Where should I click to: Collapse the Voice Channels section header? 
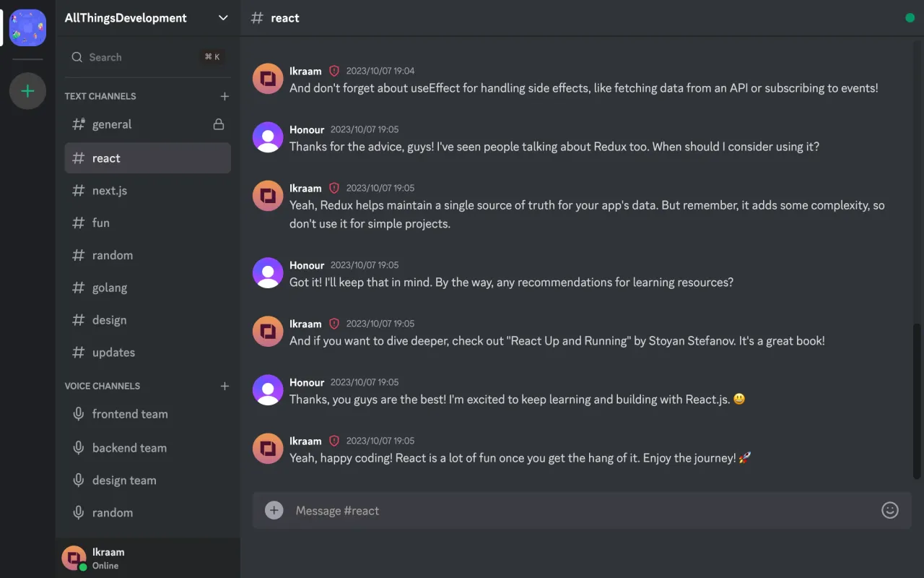[x=103, y=386]
